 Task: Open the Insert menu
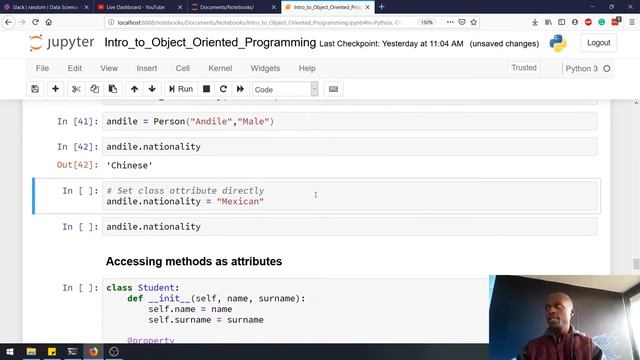(147, 68)
